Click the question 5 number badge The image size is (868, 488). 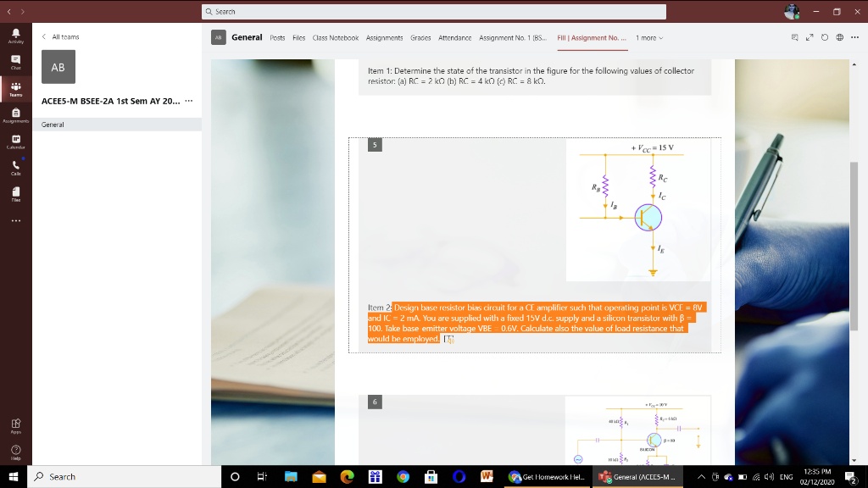click(x=375, y=145)
